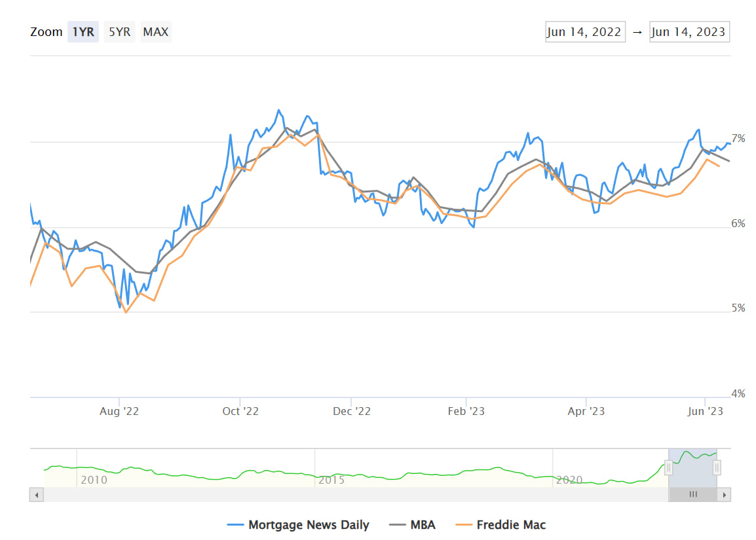Click the 6% y-axis label
The image size is (756, 540).
coord(738,223)
